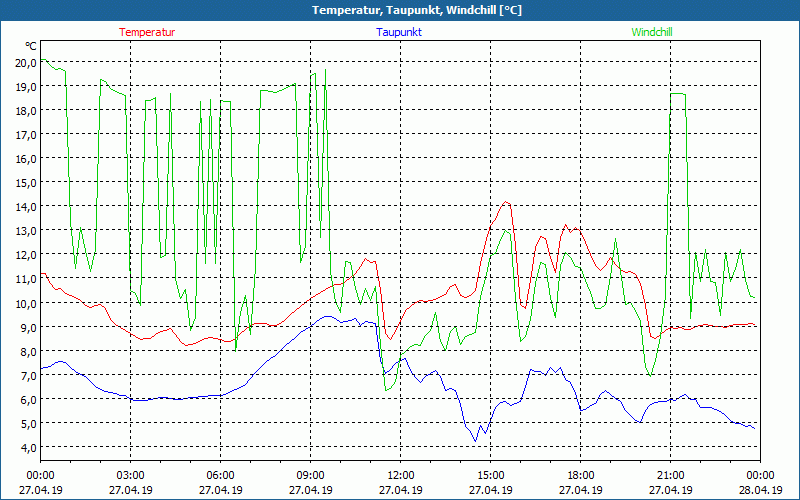Click the 13,0 y-axis value

click(x=27, y=231)
